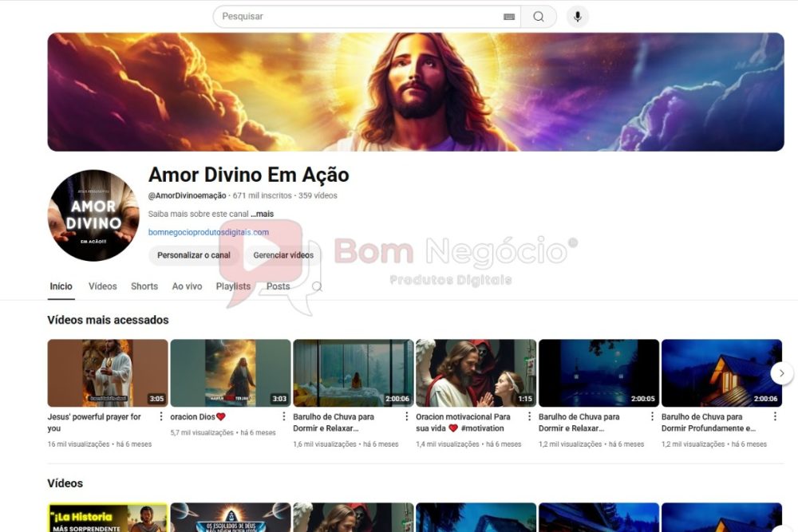The width and height of the screenshot is (798, 532).
Task: Open the on-screen keyboard icon
Action: pyautogui.click(x=509, y=17)
